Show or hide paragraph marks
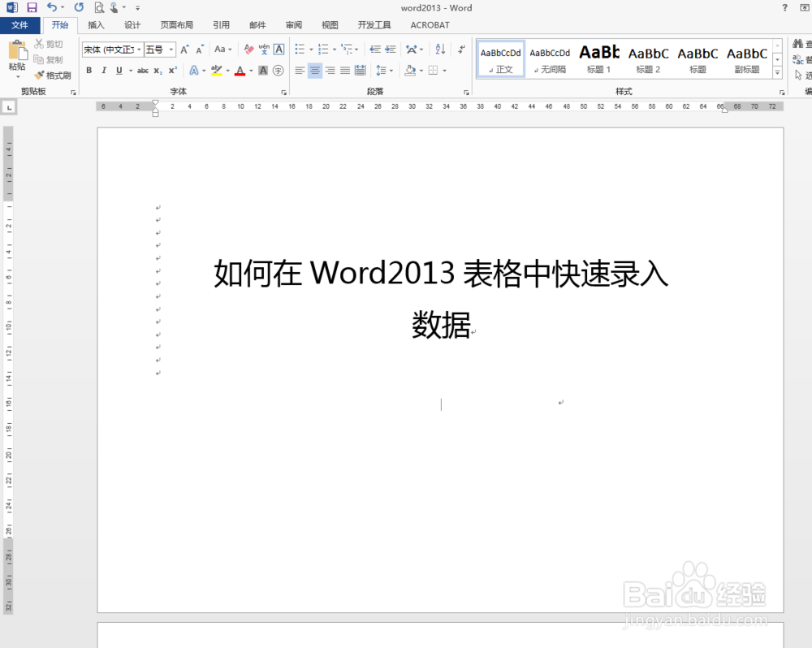The image size is (812, 648). tap(461, 50)
